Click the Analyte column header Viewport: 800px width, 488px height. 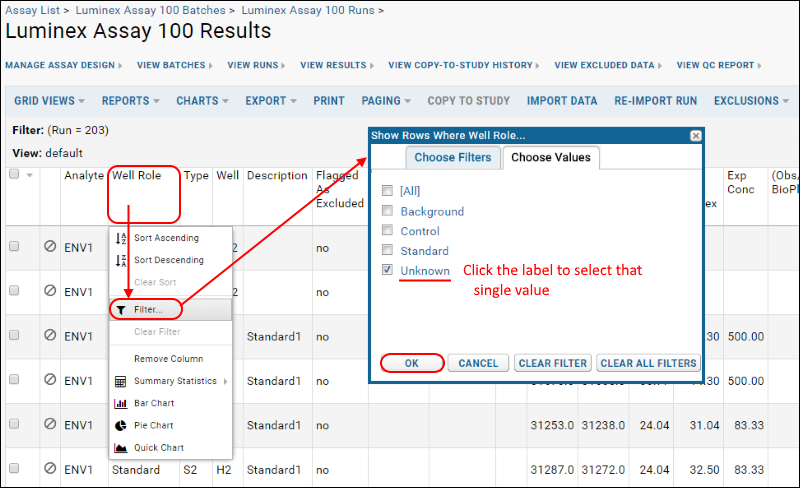tap(84, 176)
